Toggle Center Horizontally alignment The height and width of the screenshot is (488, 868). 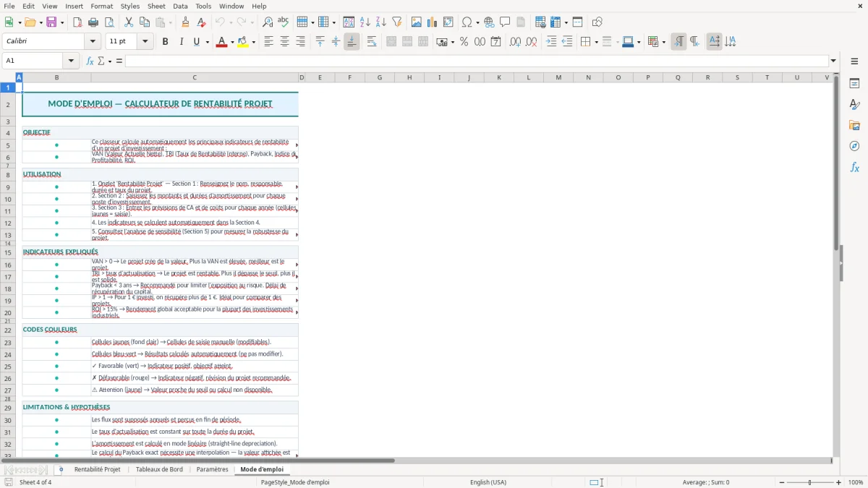click(284, 42)
